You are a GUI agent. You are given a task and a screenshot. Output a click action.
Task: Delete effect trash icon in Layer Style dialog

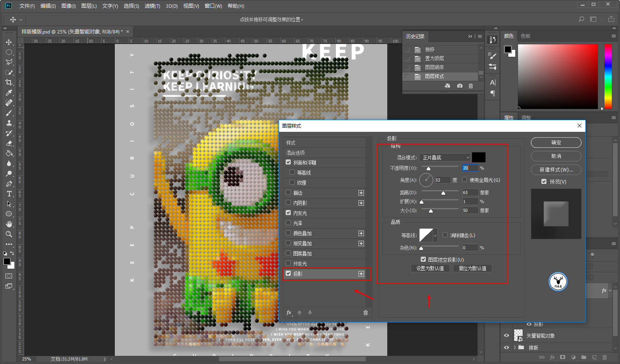click(x=365, y=313)
